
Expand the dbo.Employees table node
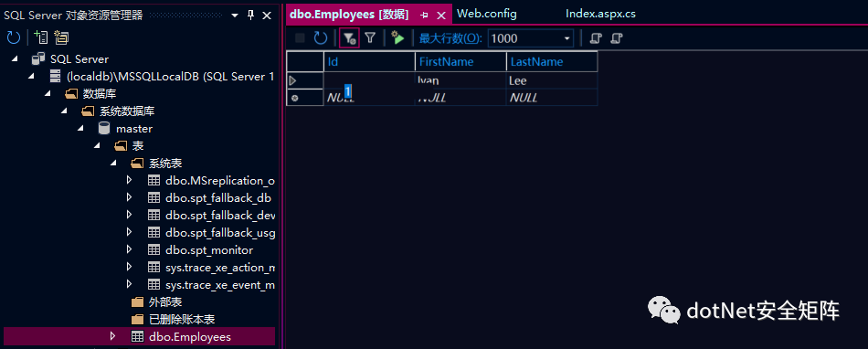click(113, 336)
